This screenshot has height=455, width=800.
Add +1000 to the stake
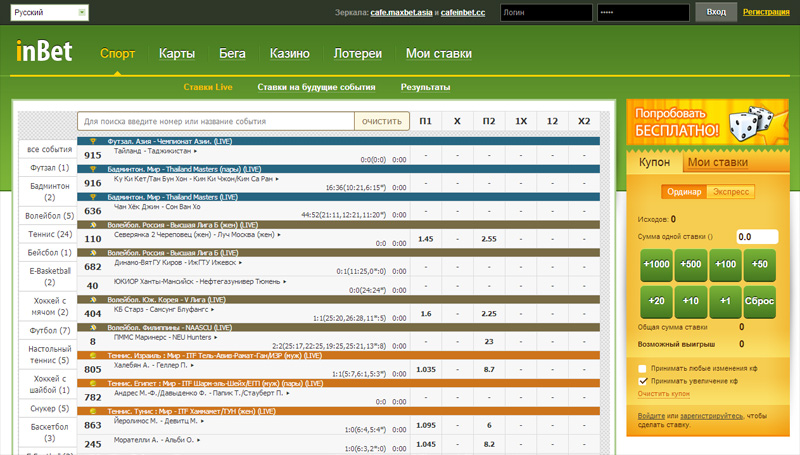(656, 265)
